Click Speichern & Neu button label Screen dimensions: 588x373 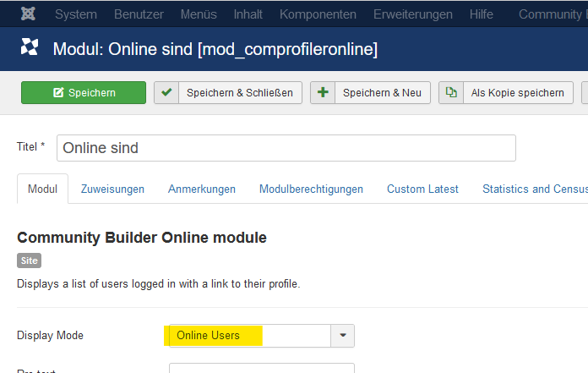(382, 93)
